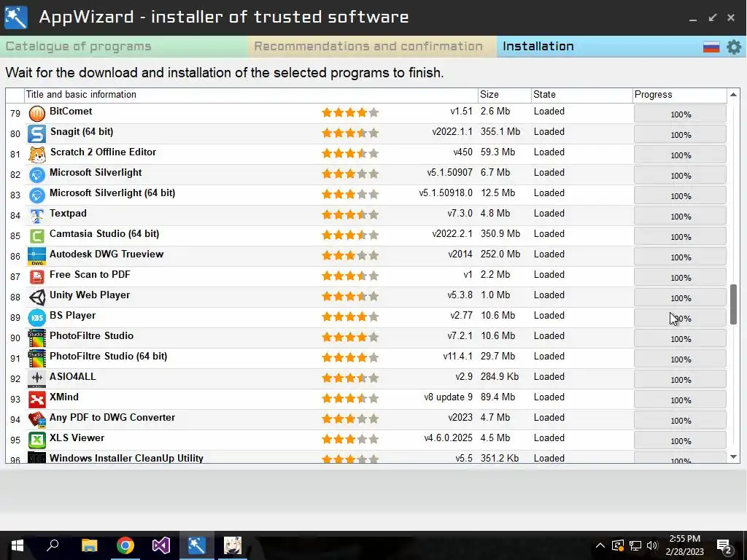Click the star rating for XLS Viewer
The height and width of the screenshot is (560, 747).
[x=350, y=439]
